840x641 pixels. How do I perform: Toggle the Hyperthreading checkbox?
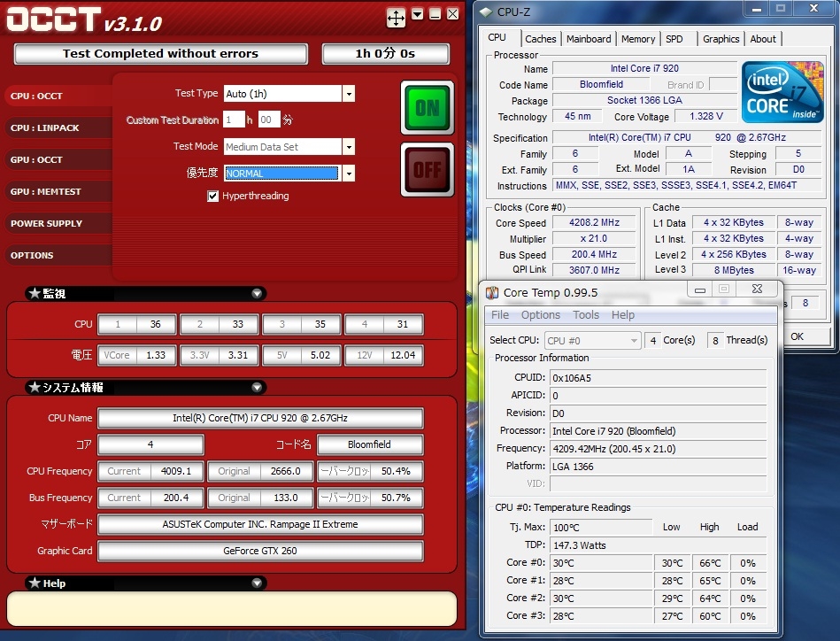click(x=212, y=197)
